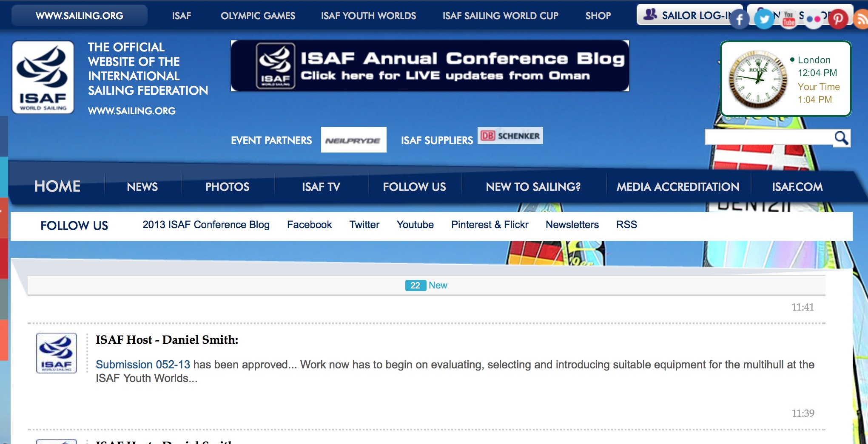The width and height of the screenshot is (868, 444).
Task: Open the Twitter bird icon at top right
Action: point(764,19)
